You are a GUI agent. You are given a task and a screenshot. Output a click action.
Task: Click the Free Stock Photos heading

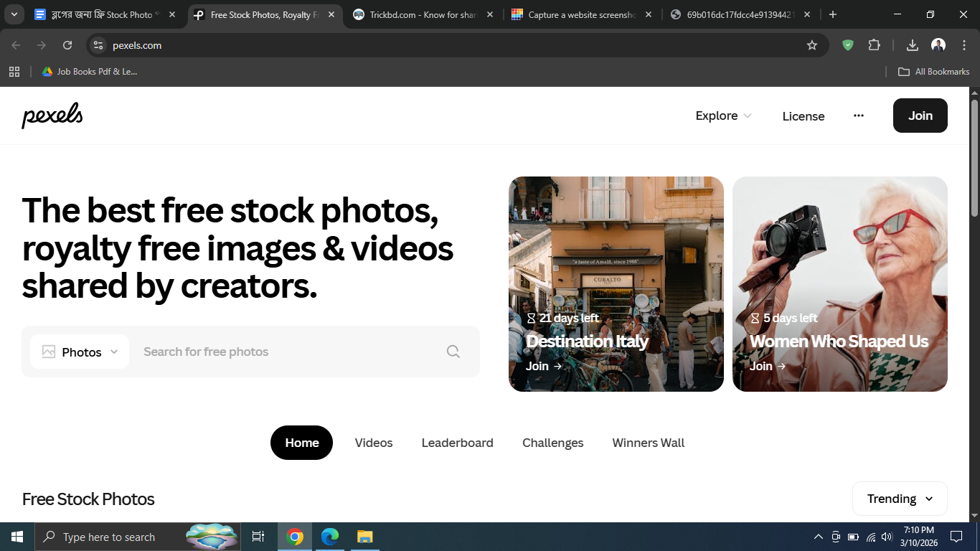click(x=88, y=499)
